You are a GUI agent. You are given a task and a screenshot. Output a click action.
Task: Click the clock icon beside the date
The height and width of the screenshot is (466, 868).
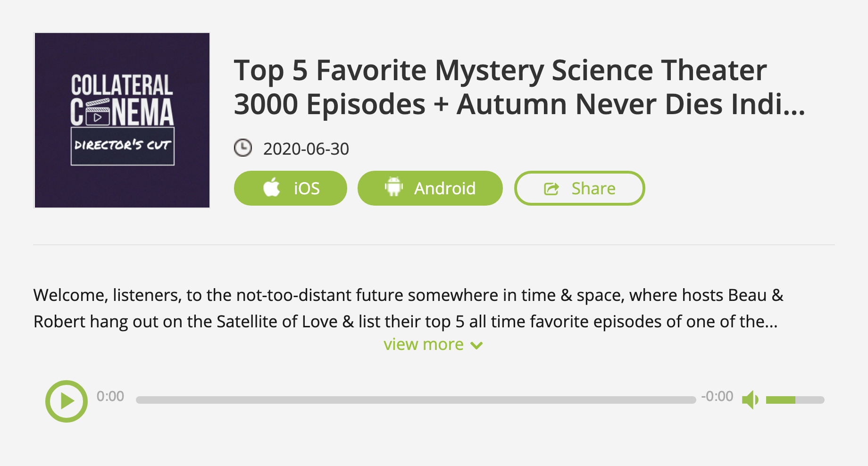pos(243,148)
